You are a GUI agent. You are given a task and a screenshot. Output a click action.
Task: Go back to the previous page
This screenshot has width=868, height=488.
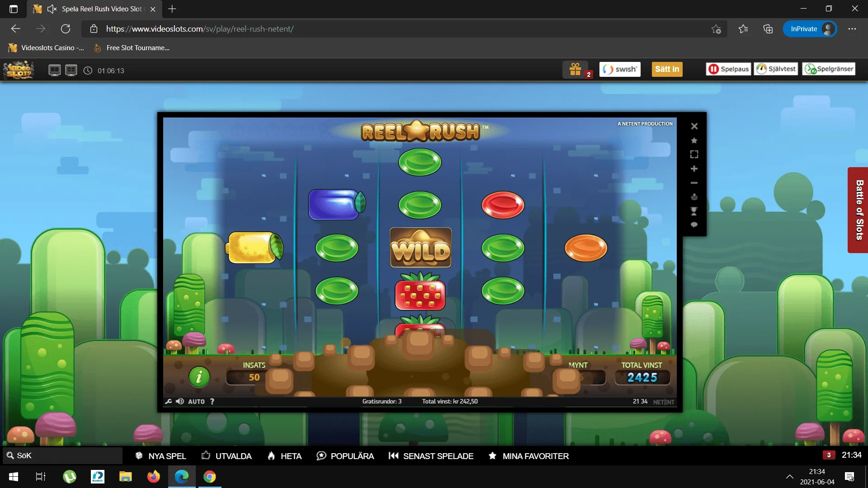pyautogui.click(x=16, y=29)
